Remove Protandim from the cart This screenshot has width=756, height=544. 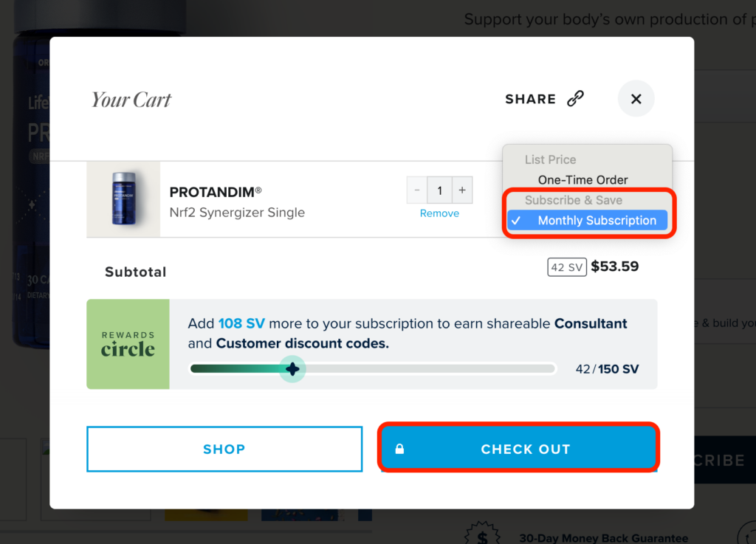(439, 213)
